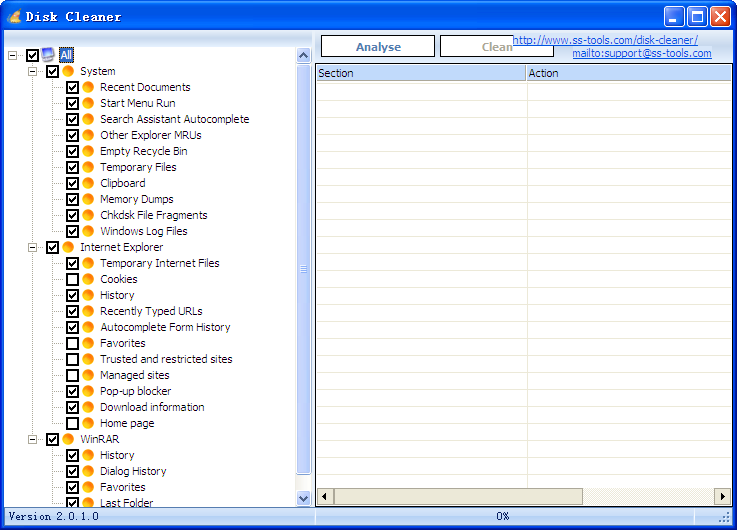Image resolution: width=737 pixels, height=530 pixels.
Task: Check the Home page checkbox
Action: pos(73,423)
